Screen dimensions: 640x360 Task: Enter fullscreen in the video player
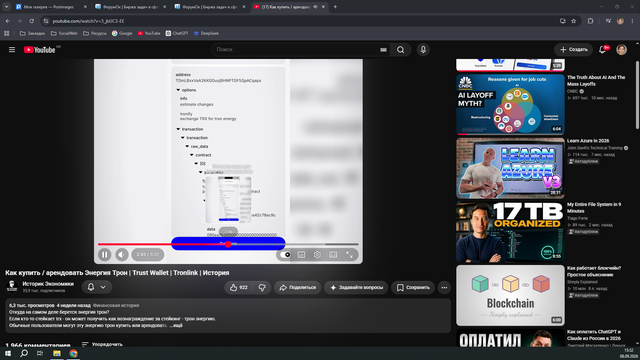pyautogui.click(x=349, y=255)
